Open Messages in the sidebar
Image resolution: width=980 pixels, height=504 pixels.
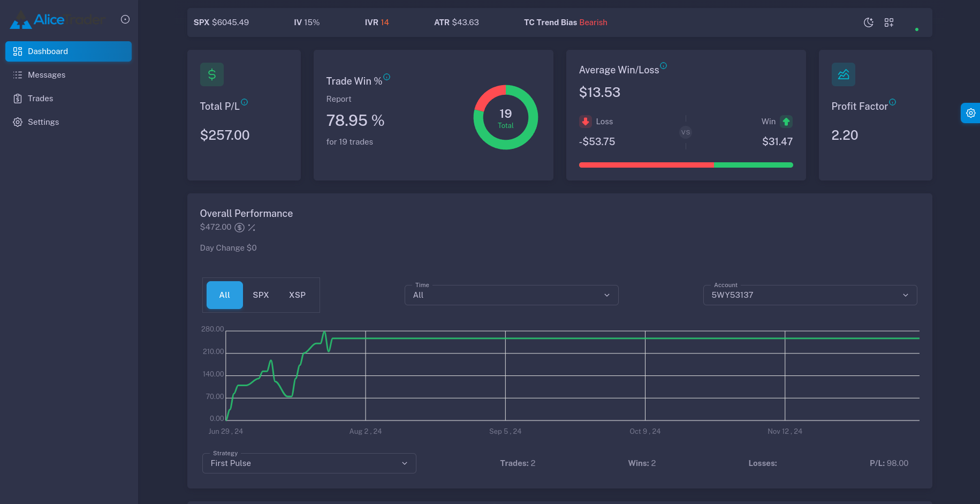click(x=47, y=75)
